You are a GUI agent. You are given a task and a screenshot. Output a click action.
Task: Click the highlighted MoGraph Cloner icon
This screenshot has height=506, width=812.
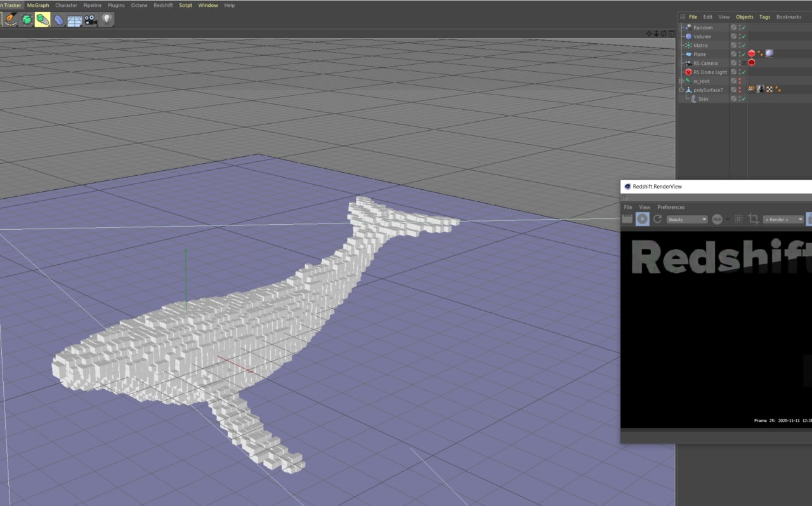point(43,20)
